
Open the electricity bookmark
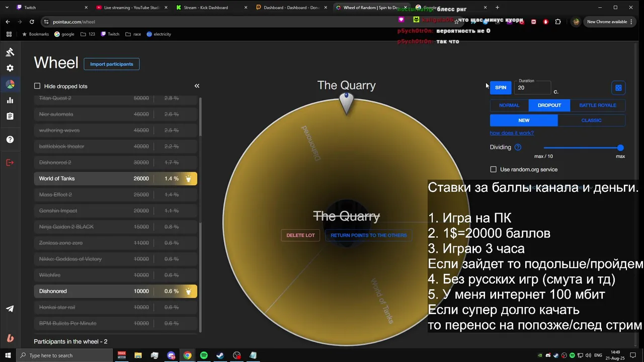pyautogui.click(x=159, y=34)
